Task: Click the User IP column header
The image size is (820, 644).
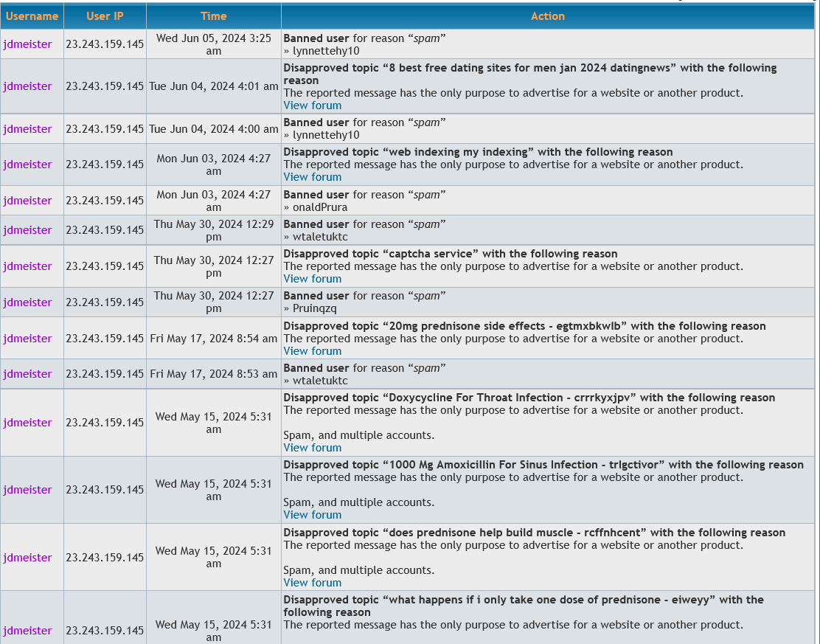Action: click(x=105, y=16)
